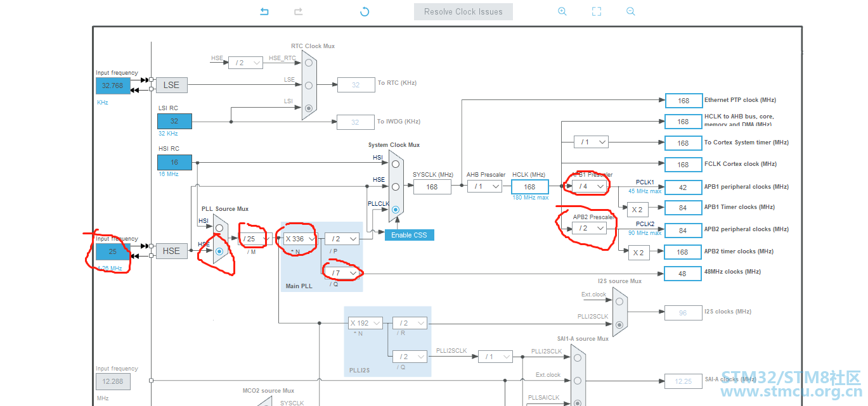The image size is (868, 406).
Task: Click the 48MHz clocks value 48
Action: 683,274
